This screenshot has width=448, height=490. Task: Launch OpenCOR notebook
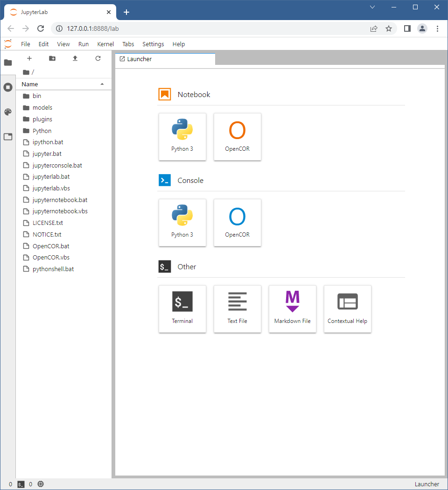point(237,137)
